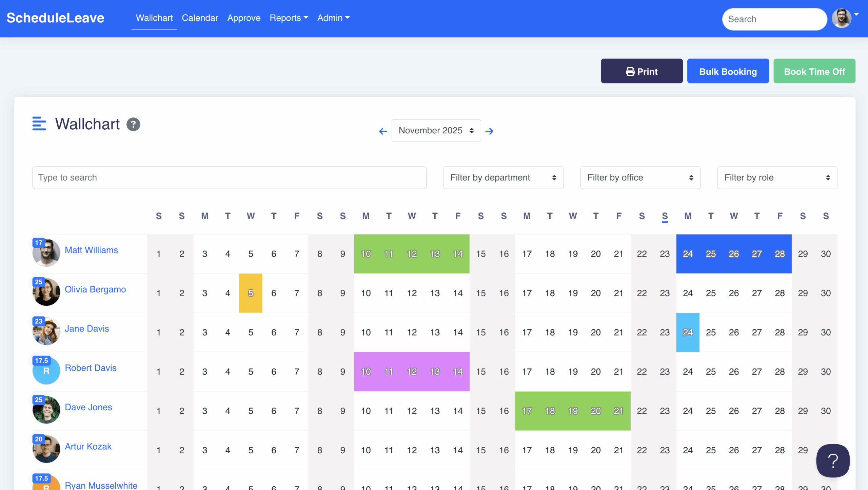Click the Wallchart help question icon

(133, 124)
